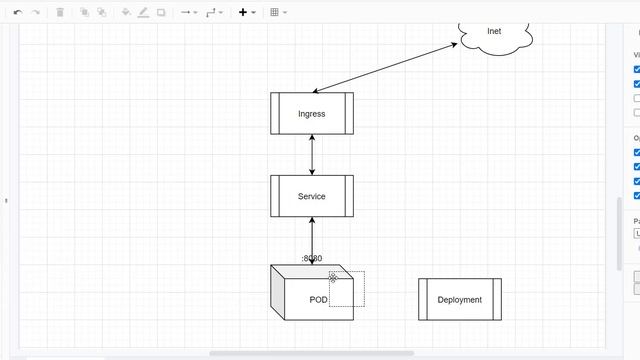Toggle fourth checkbox under Options section
Image resolution: width=640 pixels, height=360 pixels.
637,196
